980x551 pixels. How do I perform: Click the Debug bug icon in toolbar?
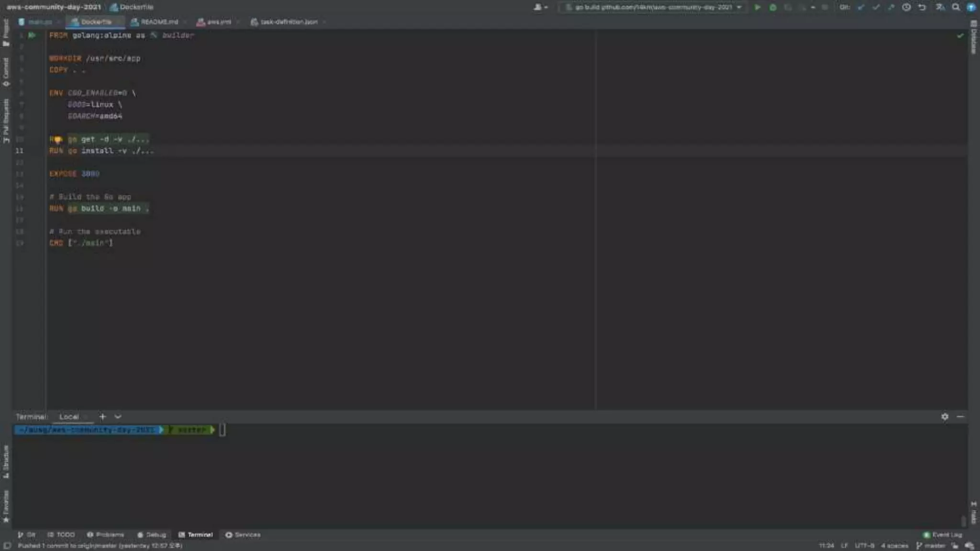point(773,7)
